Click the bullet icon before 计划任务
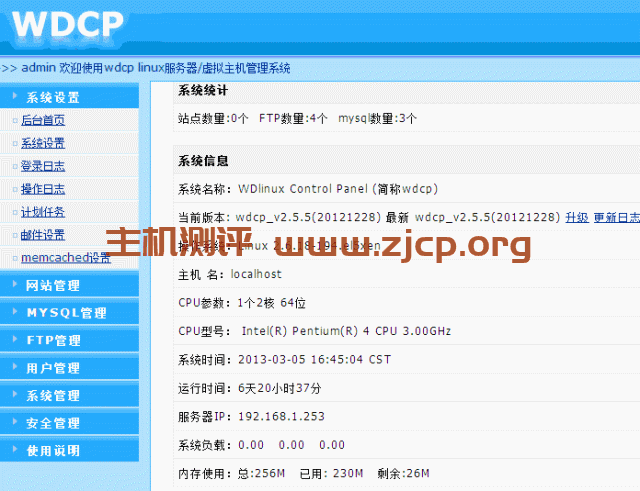The height and width of the screenshot is (491, 640). point(15,213)
